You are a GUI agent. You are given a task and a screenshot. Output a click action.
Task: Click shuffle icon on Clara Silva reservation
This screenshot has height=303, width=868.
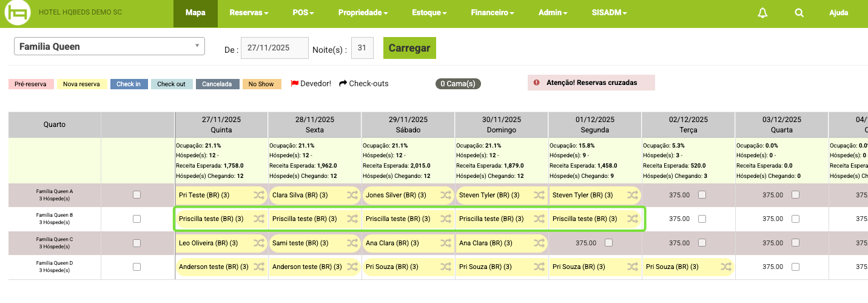352,196
